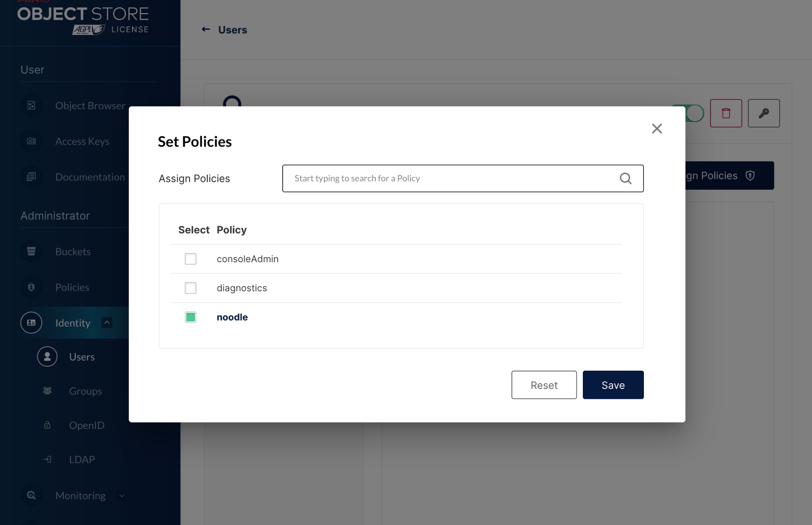812x525 pixels.
Task: Click the Policies shield icon in sidebar
Action: click(31, 287)
